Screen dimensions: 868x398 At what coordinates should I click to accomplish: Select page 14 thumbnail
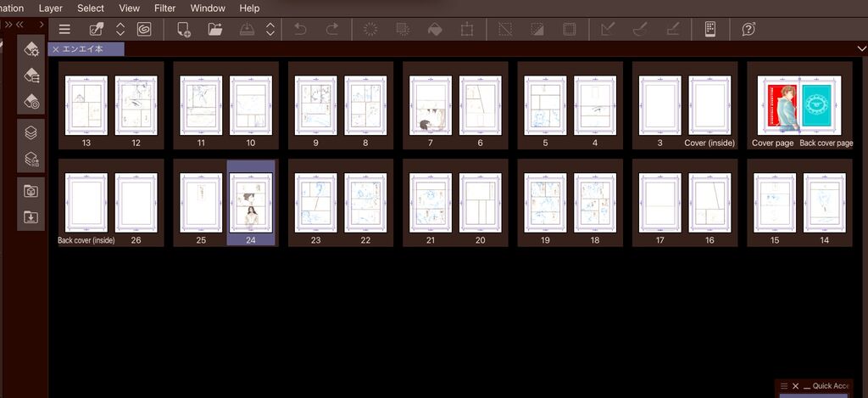pos(824,203)
